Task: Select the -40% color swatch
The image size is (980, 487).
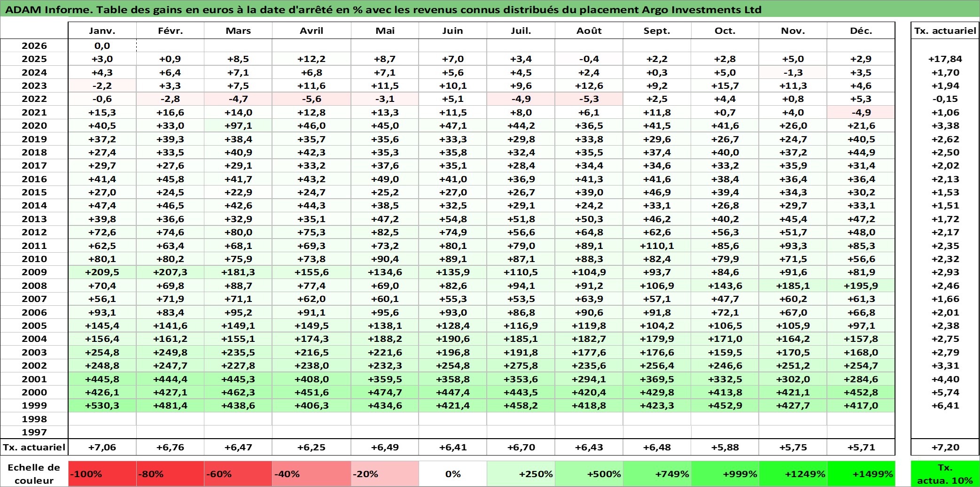Action: [311, 474]
